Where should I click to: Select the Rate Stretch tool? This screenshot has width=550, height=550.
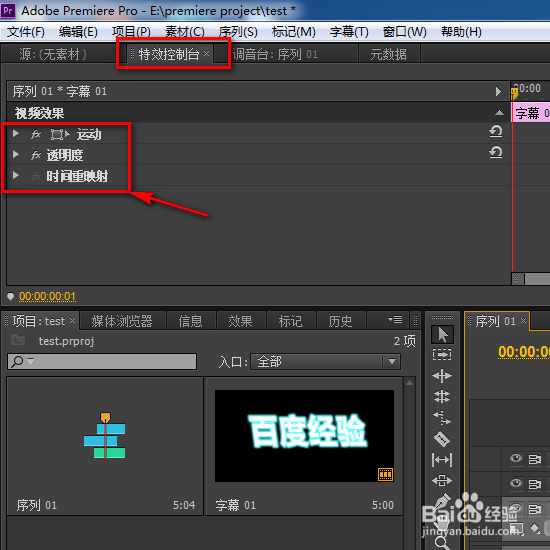pyautogui.click(x=442, y=417)
